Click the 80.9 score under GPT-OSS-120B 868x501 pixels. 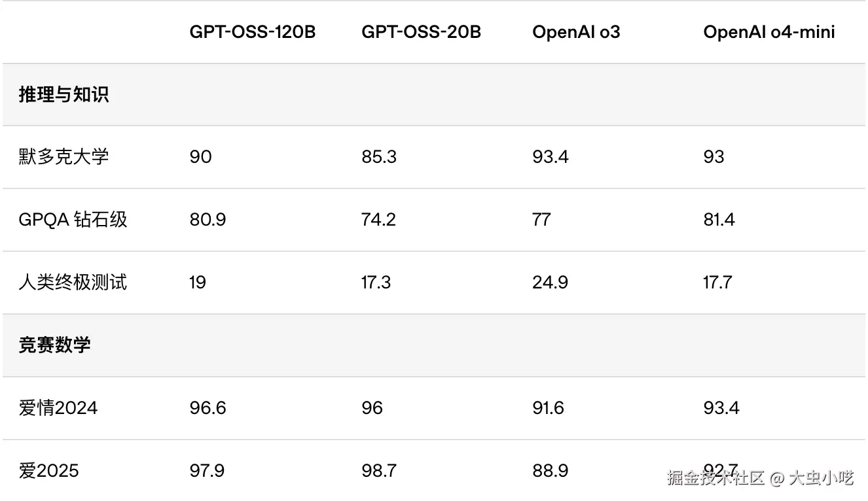[208, 220]
